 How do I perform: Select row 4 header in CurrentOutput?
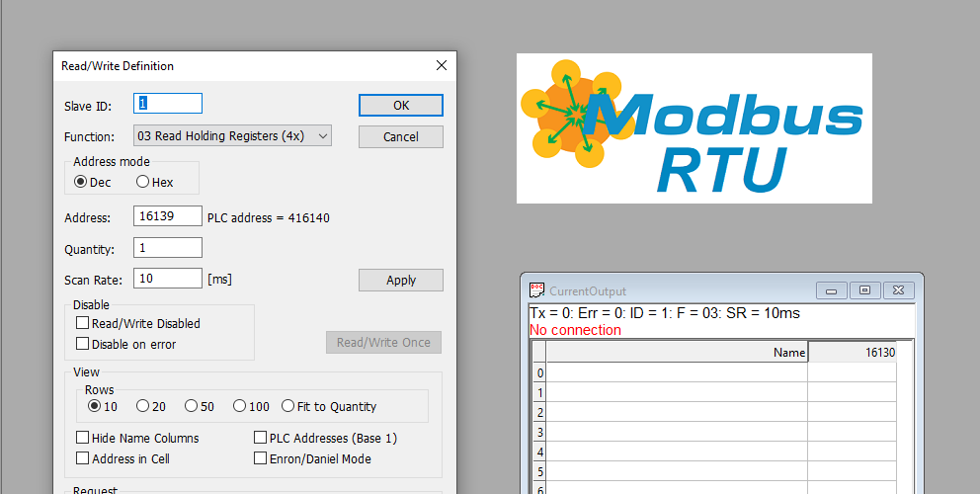click(539, 452)
